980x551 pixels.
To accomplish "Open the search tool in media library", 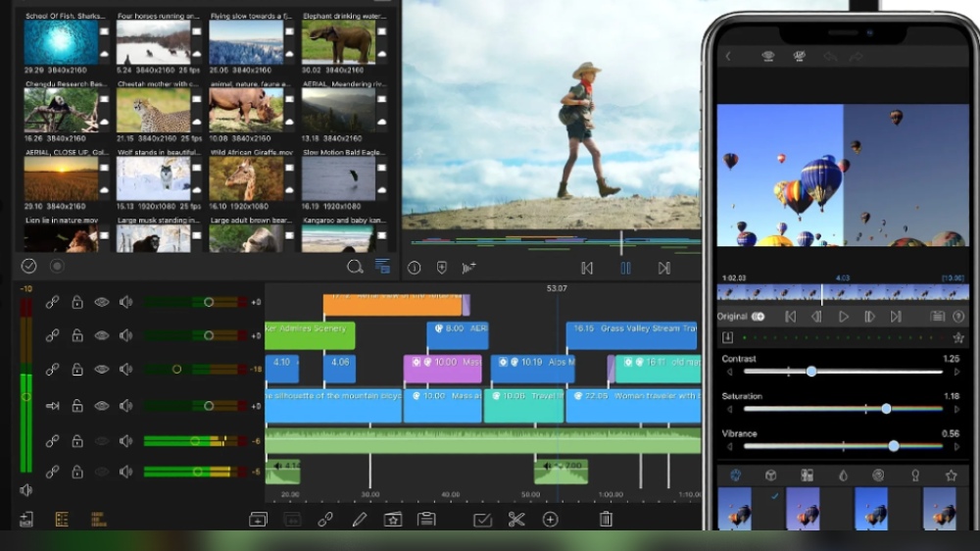I will [355, 267].
